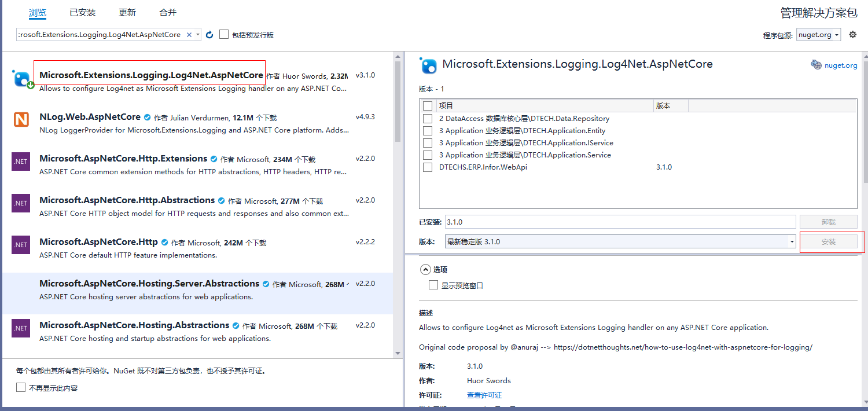This screenshot has height=411, width=868.
Task: Click Microsoft.AspNetCore.Http .NET icon
Action: click(21, 245)
